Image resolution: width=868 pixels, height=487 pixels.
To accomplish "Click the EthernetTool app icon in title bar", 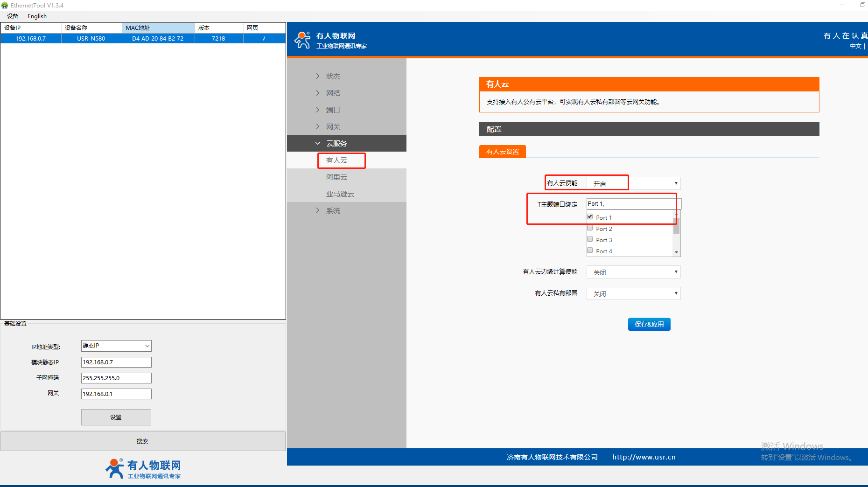I will click(x=5, y=5).
